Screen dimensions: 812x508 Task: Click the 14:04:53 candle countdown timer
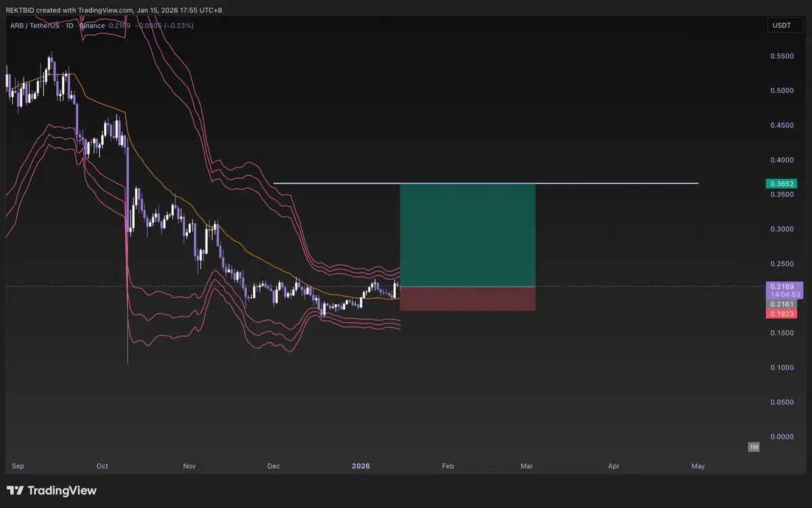point(784,295)
